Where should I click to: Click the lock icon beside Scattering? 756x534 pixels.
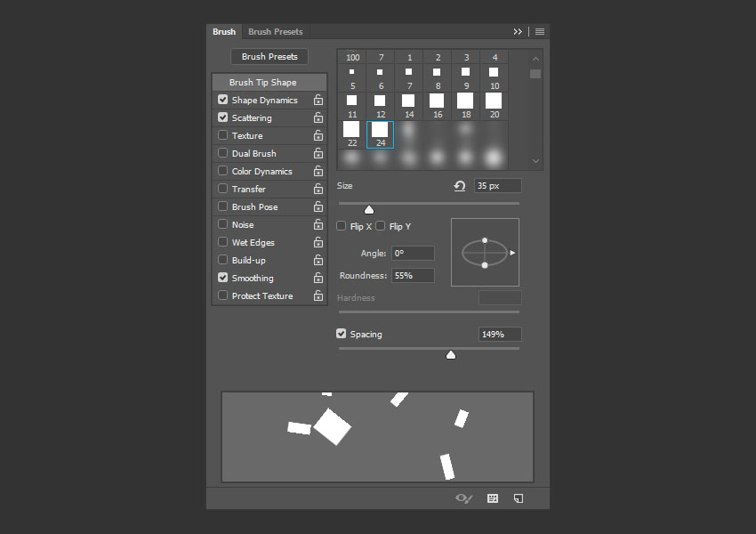point(318,117)
